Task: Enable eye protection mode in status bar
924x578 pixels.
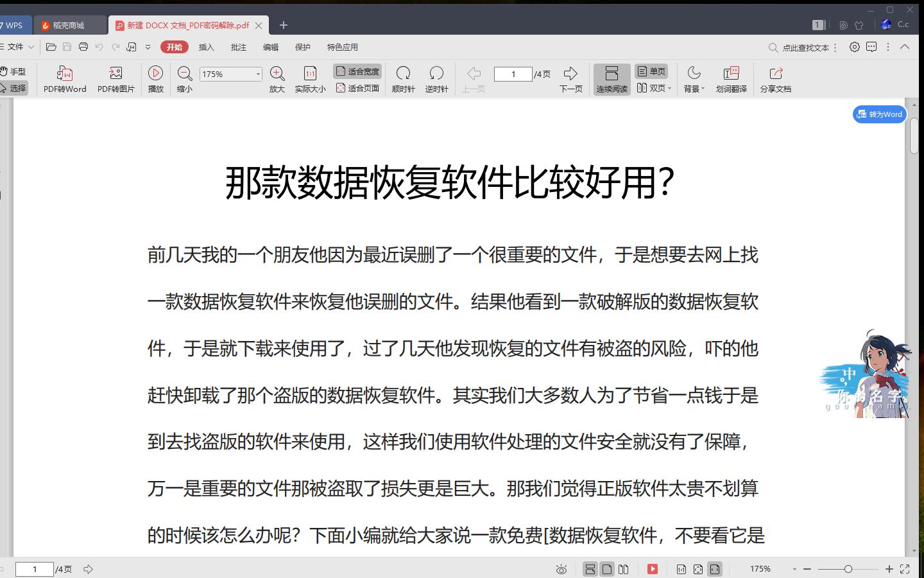Action: 561,569
